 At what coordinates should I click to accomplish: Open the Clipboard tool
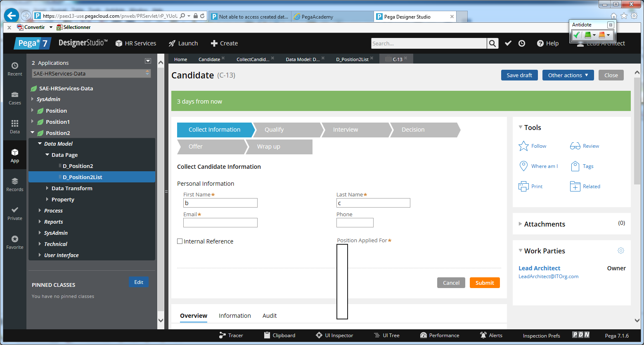point(279,336)
